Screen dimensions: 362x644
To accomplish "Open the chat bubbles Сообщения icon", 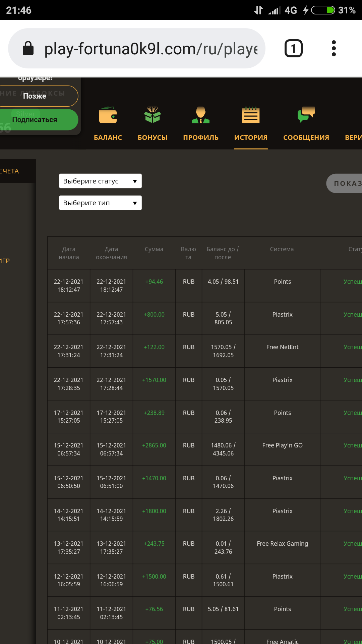I will pos(306,114).
